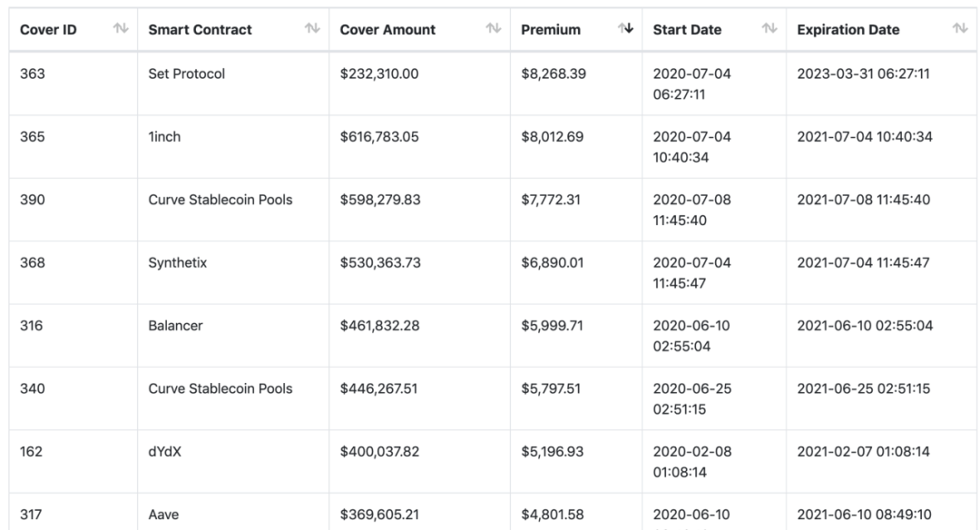
Task: Click the Cover Amount sort arrows icon
Action: coord(494,30)
